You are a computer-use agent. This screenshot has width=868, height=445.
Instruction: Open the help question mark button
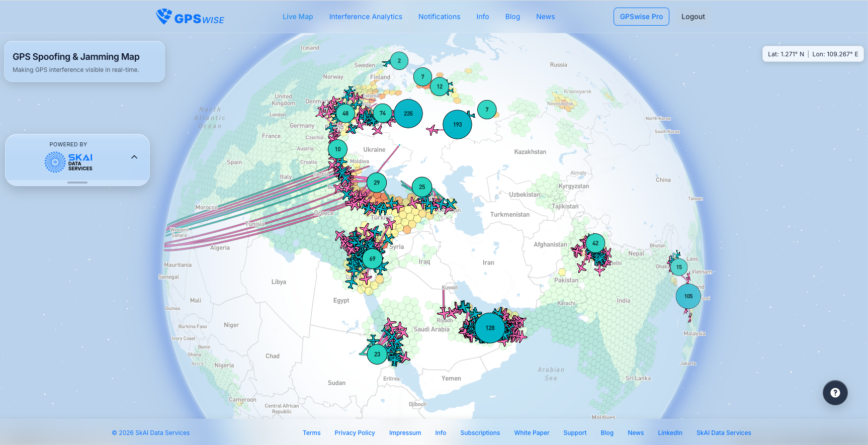[x=835, y=393]
